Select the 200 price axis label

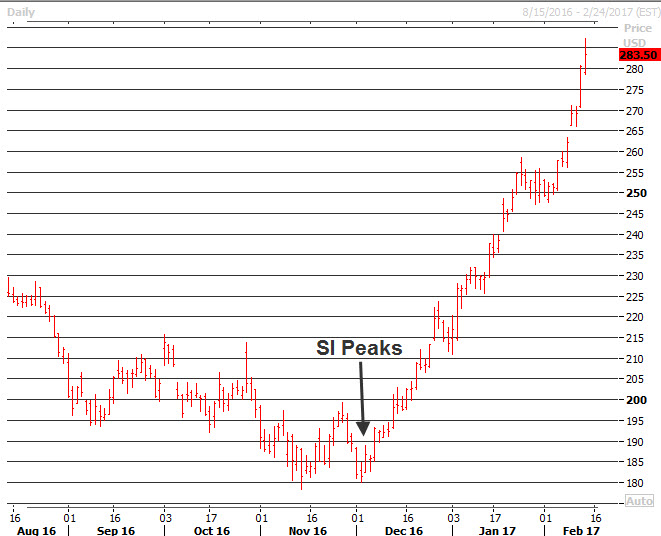[x=636, y=400]
